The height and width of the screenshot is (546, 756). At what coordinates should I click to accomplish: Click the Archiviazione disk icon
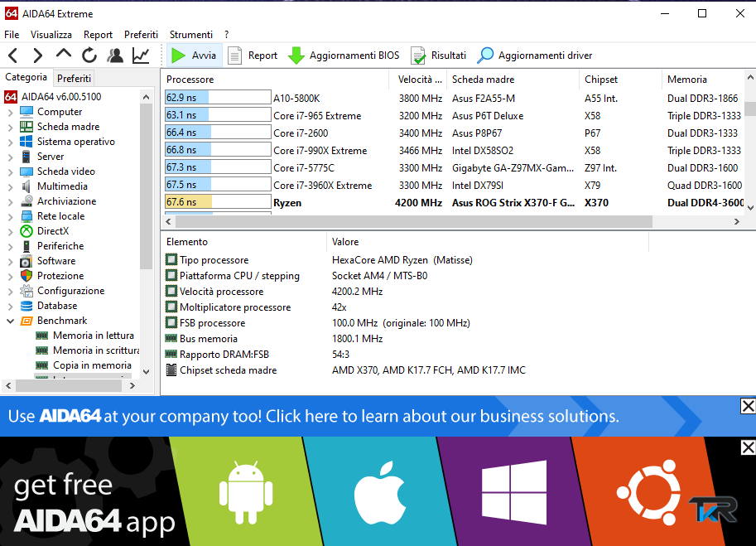26,201
